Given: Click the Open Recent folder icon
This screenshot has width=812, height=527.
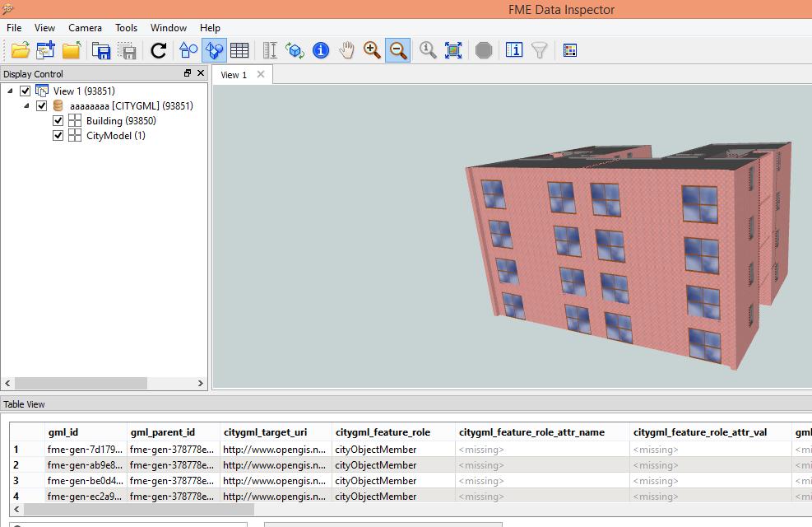Looking at the screenshot, I should (x=72, y=50).
